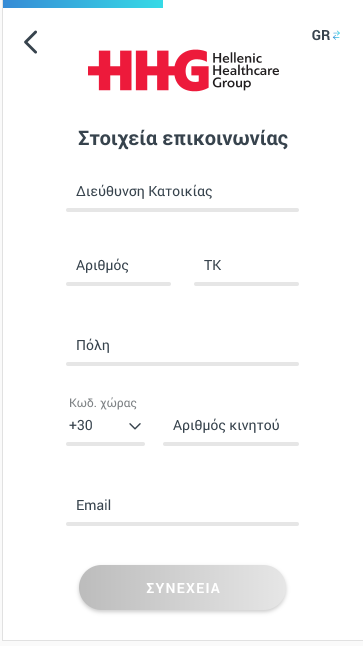This screenshot has width=363, height=646.
Task: Click the ΣΥΝΕΧΕΙΑ continue button
Action: [183, 588]
